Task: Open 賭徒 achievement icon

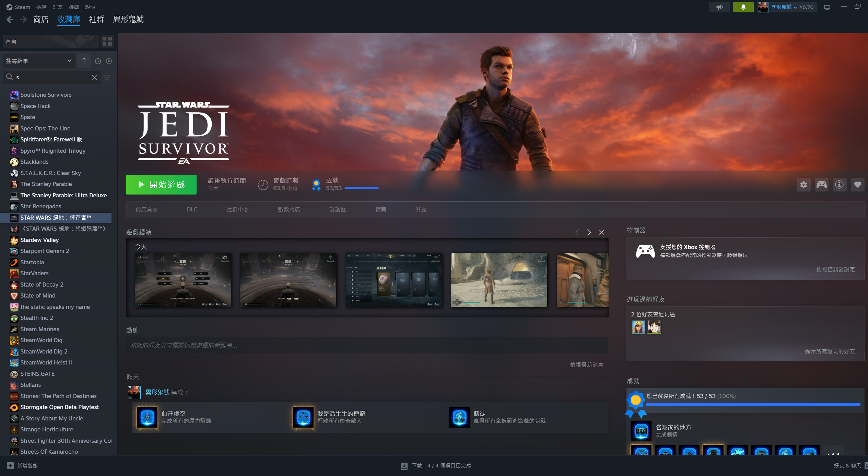Action: 459,417
